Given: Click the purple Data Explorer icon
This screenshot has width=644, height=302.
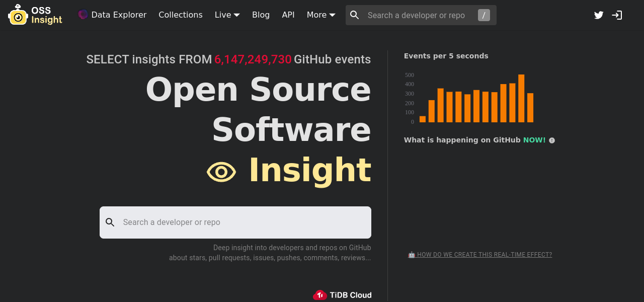Looking at the screenshot, I should pos(83,15).
